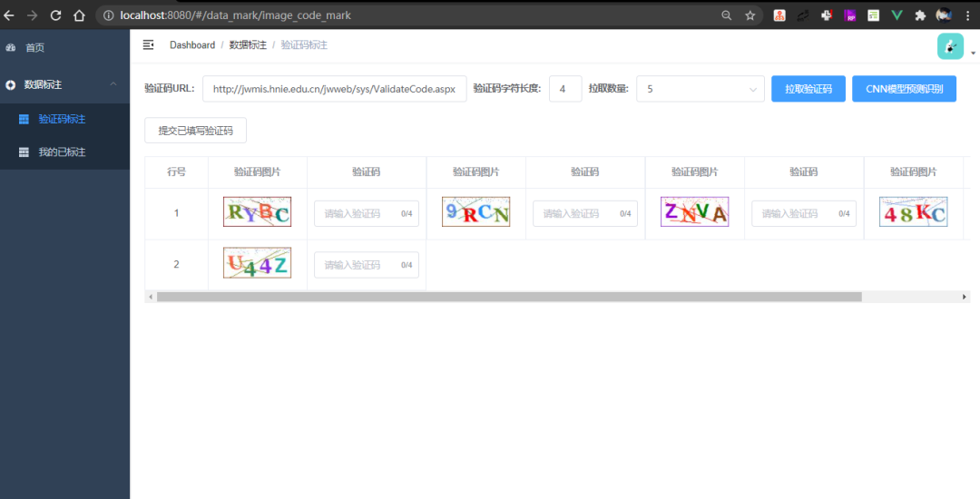
Task: Click the plus icon beside 数据标注
Action: tap(11, 85)
